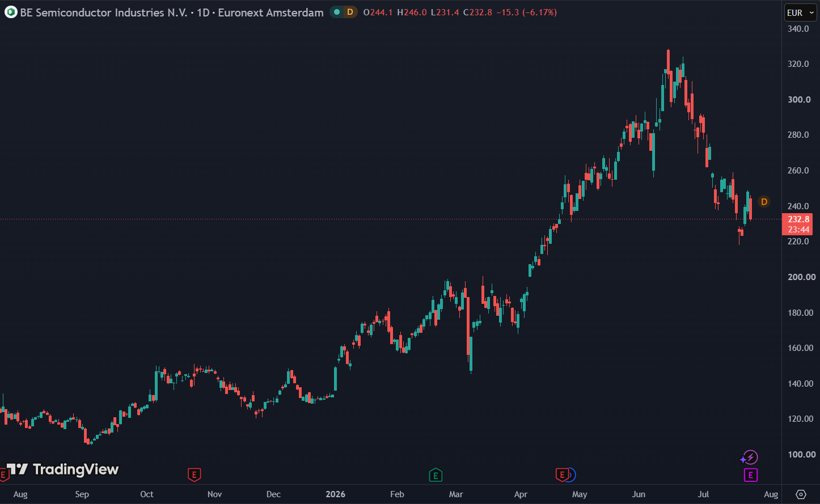Click the Jul label on the time axis
Screen dimensions: 820x504
coord(703,494)
